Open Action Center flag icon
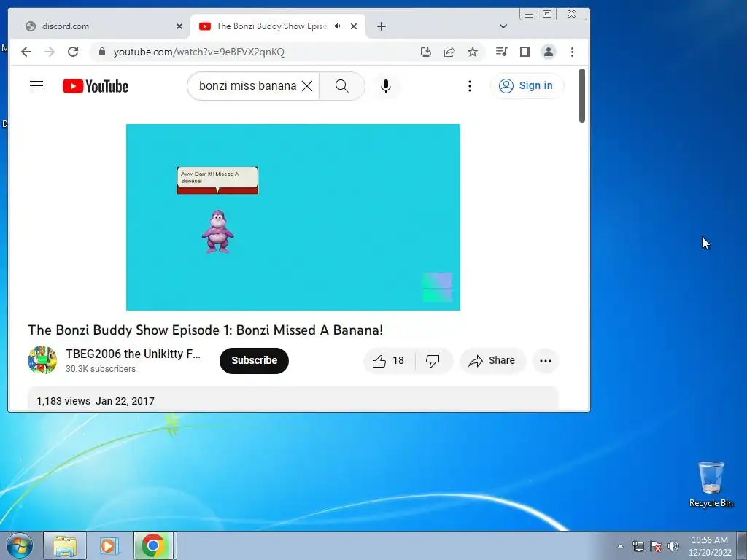This screenshot has height=560, width=747. (x=656, y=546)
